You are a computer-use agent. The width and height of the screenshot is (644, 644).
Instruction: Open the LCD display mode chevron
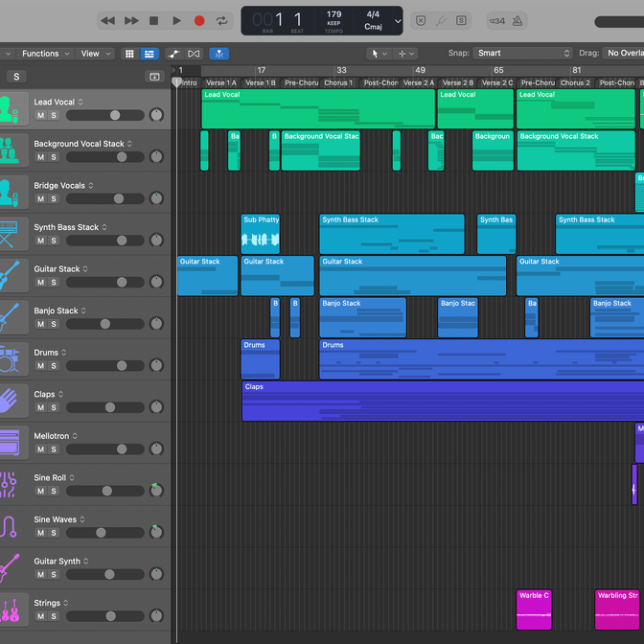(x=398, y=20)
